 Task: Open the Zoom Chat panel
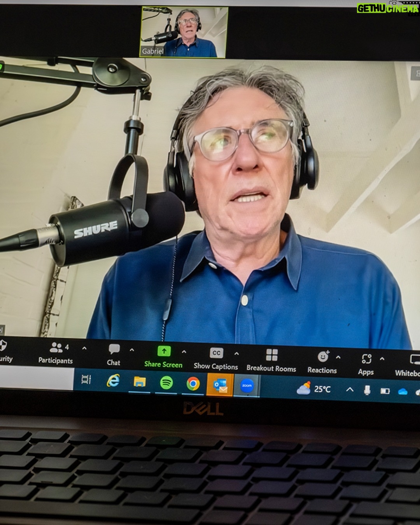pyautogui.click(x=114, y=355)
